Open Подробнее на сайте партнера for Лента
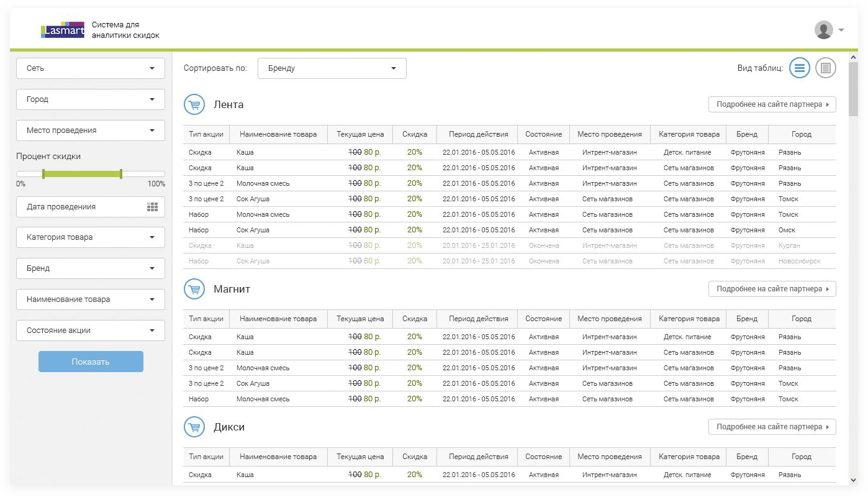 point(772,104)
